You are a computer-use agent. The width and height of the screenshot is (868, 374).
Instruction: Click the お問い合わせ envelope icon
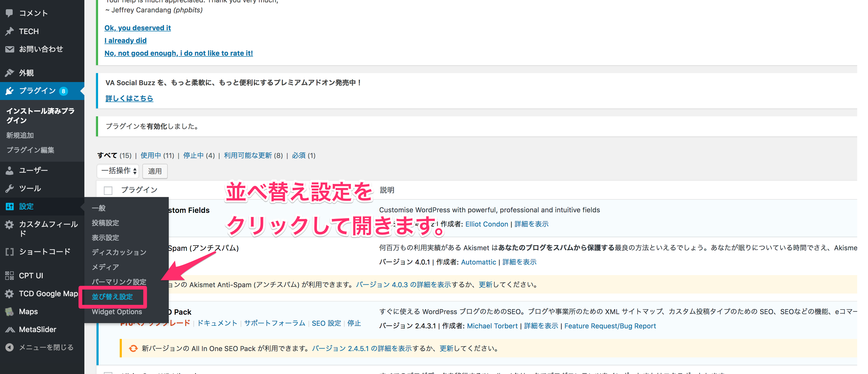[9, 49]
